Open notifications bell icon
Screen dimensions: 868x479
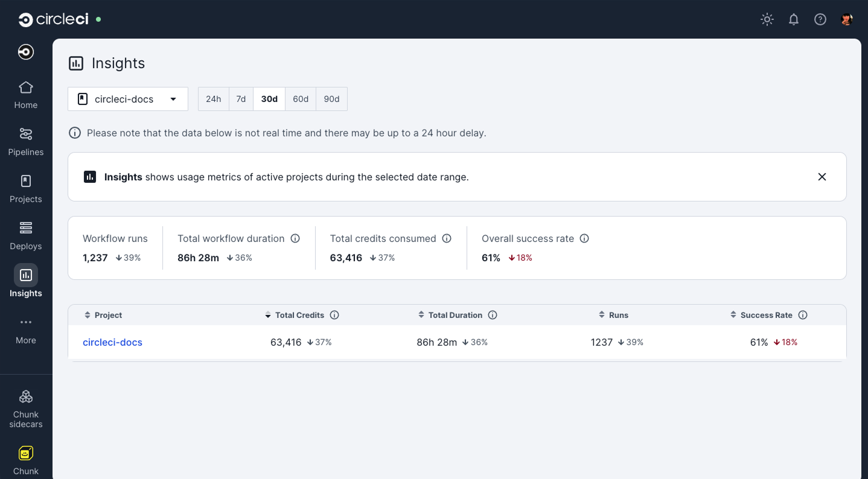pyautogui.click(x=794, y=19)
